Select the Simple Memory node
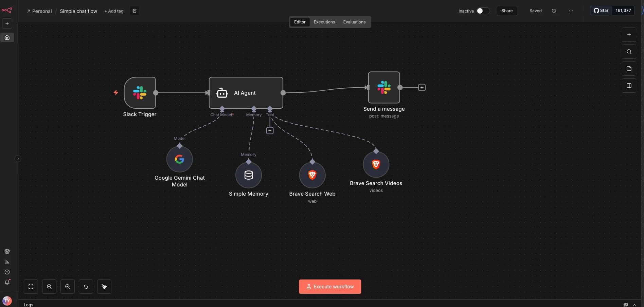The image size is (644, 307). pos(249,175)
